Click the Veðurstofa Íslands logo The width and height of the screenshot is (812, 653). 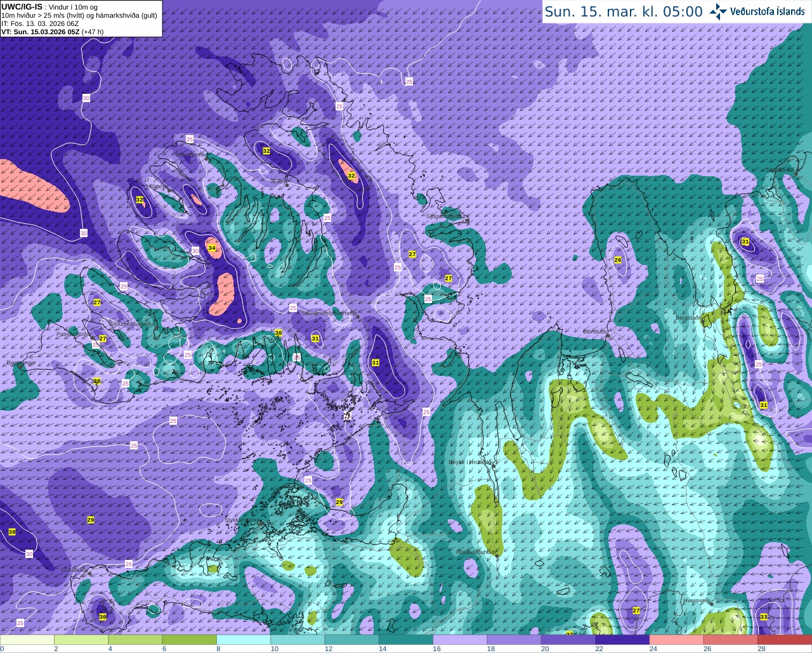(x=758, y=11)
